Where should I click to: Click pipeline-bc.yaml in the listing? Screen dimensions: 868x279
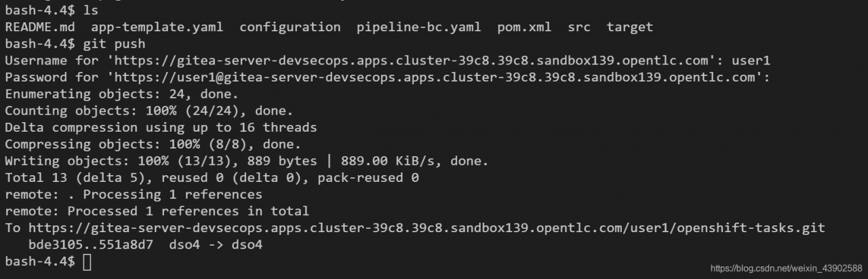(418, 27)
